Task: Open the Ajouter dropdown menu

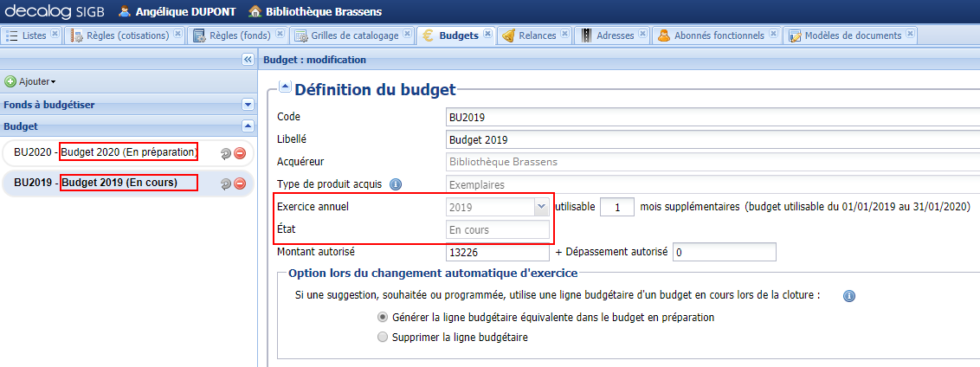Action: point(31,81)
